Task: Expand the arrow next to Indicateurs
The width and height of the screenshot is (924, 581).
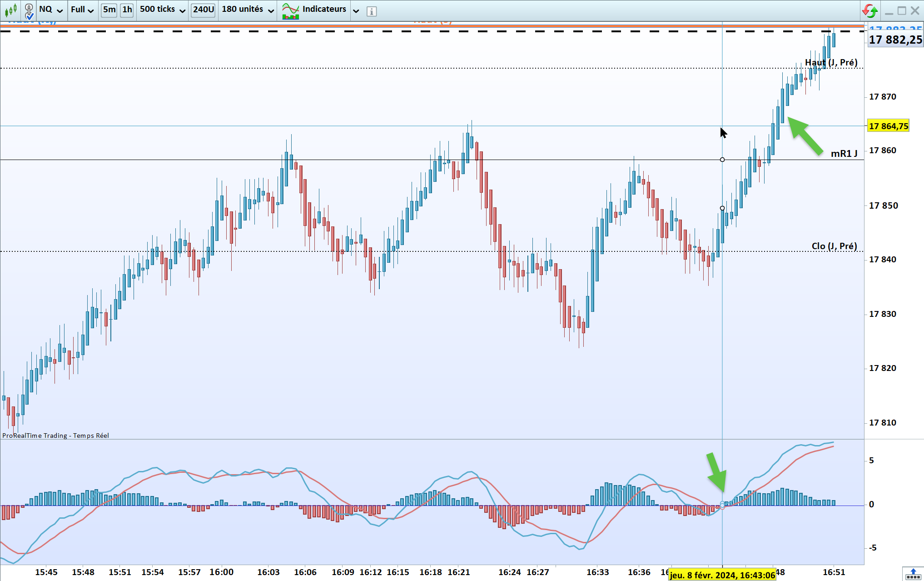Action: [x=356, y=11]
